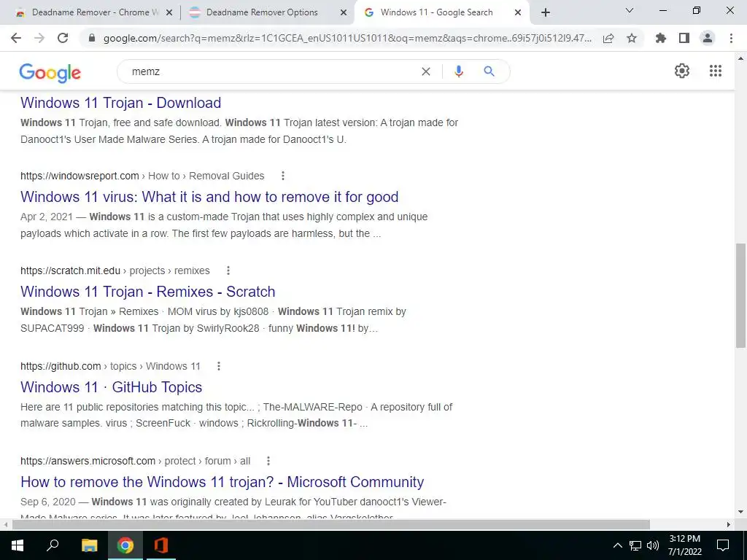
Task: Reload the current page
Action: pyautogui.click(x=63, y=38)
